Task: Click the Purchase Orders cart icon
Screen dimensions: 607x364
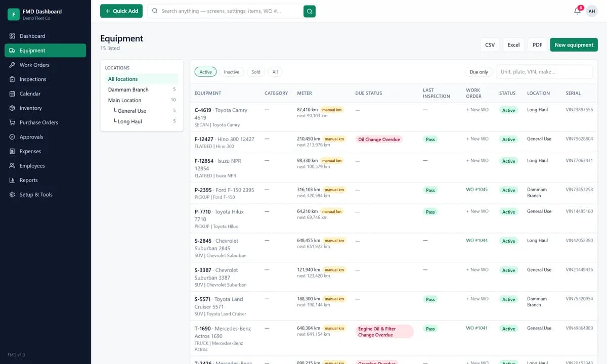Action: [x=12, y=123]
